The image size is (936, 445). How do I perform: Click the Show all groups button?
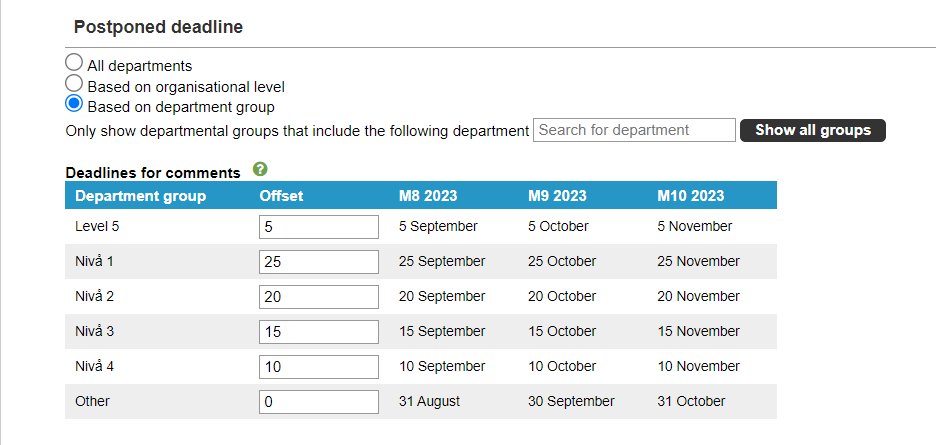[x=812, y=130]
